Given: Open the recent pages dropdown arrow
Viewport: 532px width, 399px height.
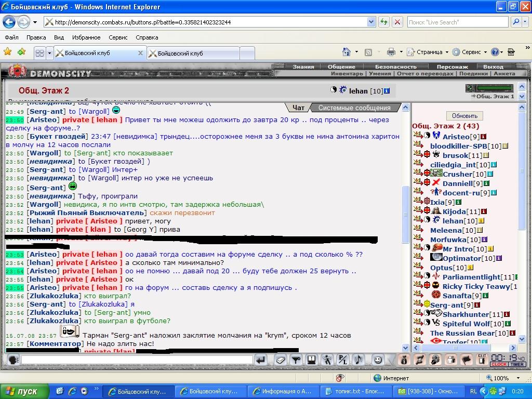Looking at the screenshot, I should 35,23.
